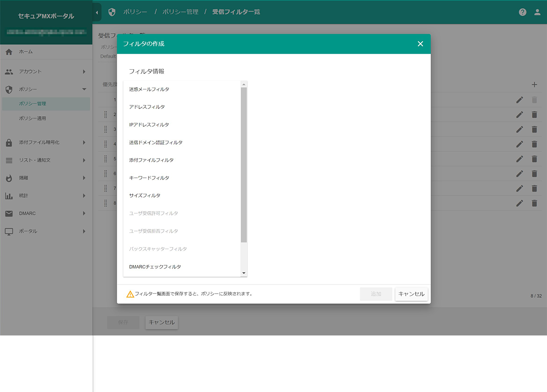Click the 隔離 flame icon
This screenshot has height=392, width=547.
pyautogui.click(x=9, y=178)
